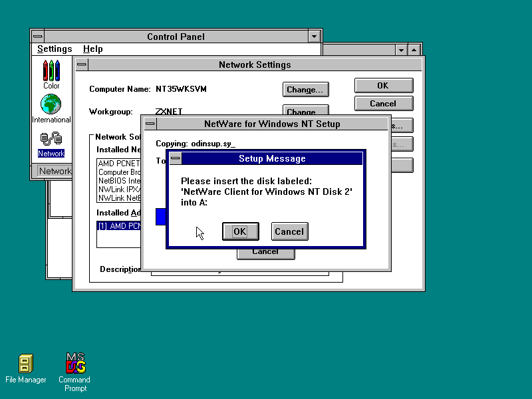Viewport: 532px width, 399px height.
Task: Click the Setup Message title bar
Action: coord(272,158)
